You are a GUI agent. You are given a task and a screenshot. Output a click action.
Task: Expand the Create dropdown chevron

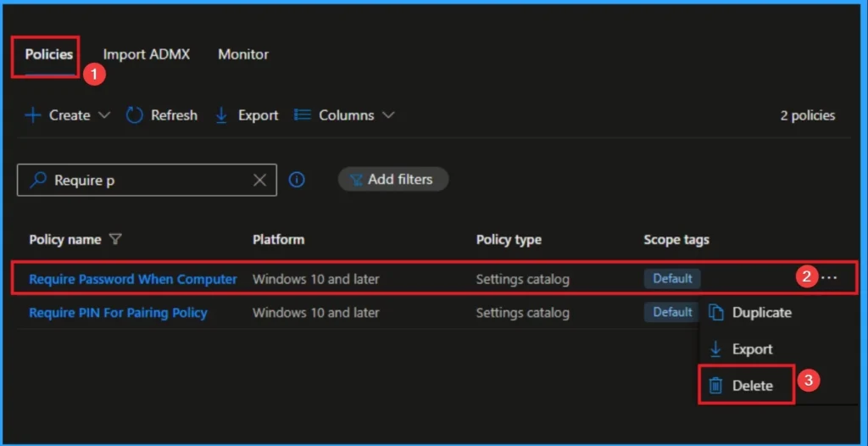point(104,115)
